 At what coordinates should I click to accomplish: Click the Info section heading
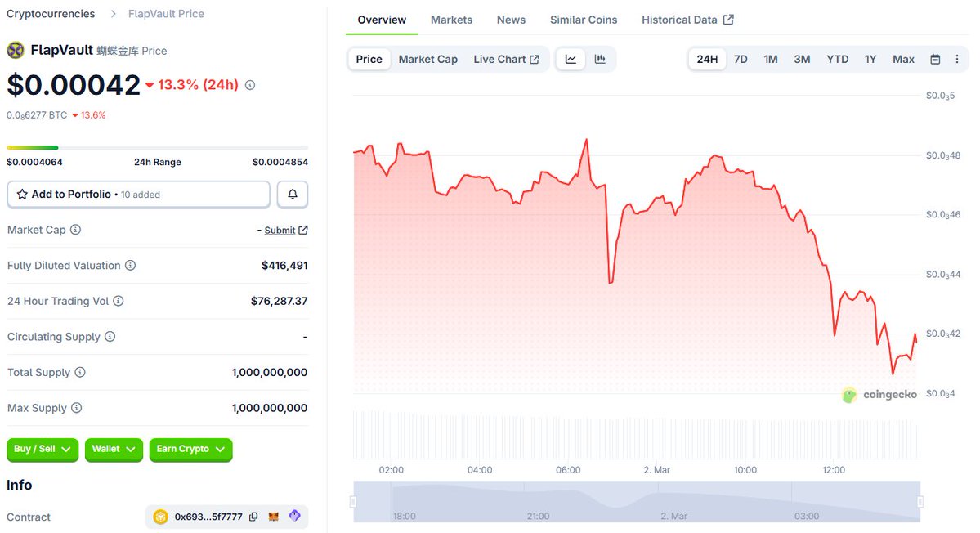coord(20,485)
